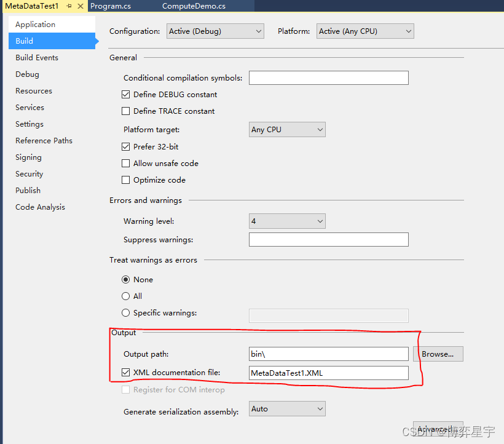This screenshot has height=444, width=504.
Task: Enable the Define TRACE constant checkbox
Action: (x=126, y=111)
